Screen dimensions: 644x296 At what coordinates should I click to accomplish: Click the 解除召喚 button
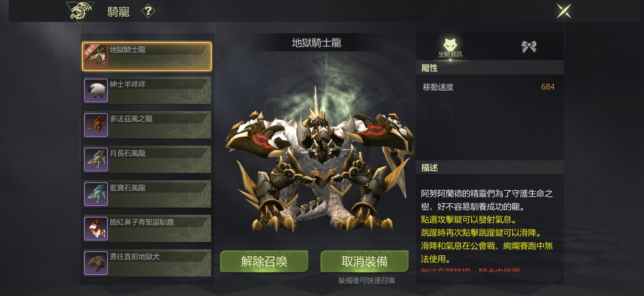(x=264, y=261)
